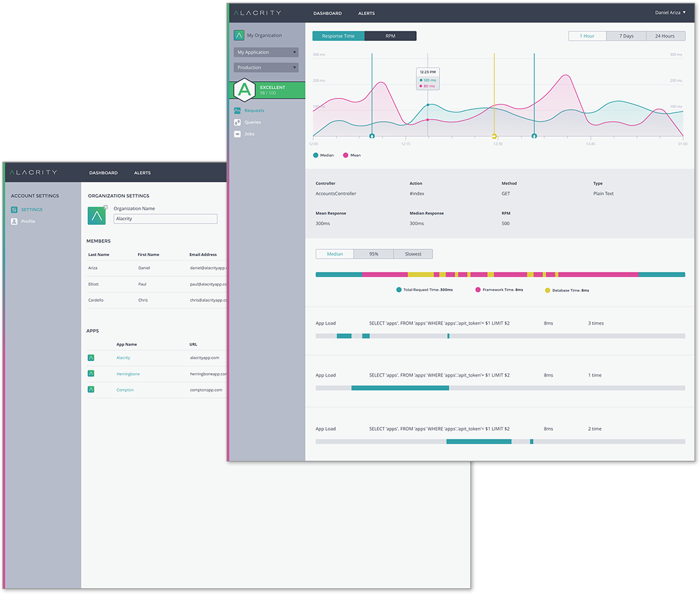This screenshot has width=700, height=594.
Task: Open Jobs icon in sidebar
Action: point(237,134)
